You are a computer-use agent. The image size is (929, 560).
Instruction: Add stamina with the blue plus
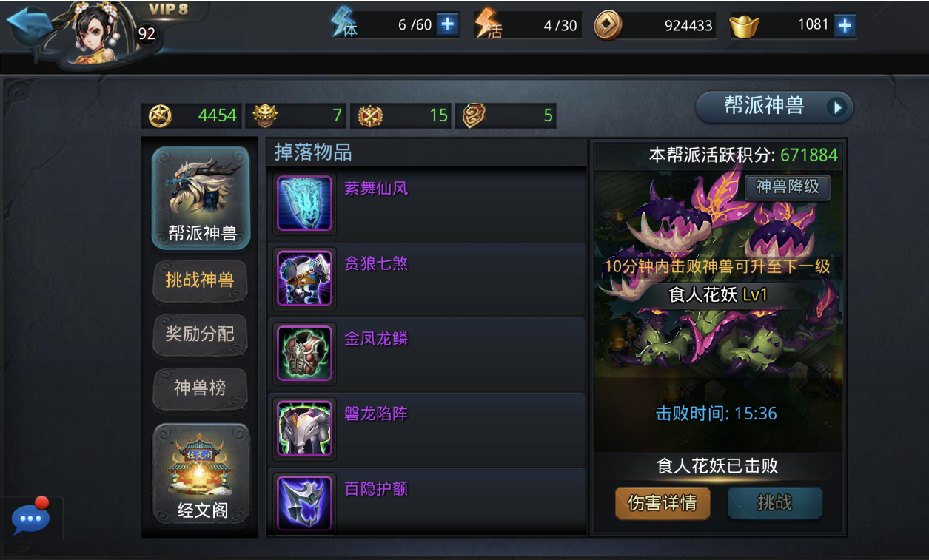447,24
